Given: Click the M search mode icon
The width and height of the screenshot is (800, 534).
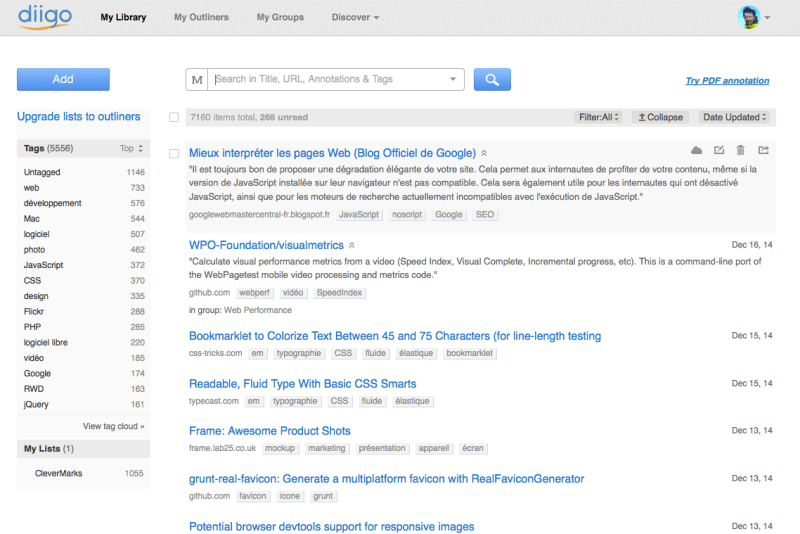Looking at the screenshot, I should coord(197,80).
